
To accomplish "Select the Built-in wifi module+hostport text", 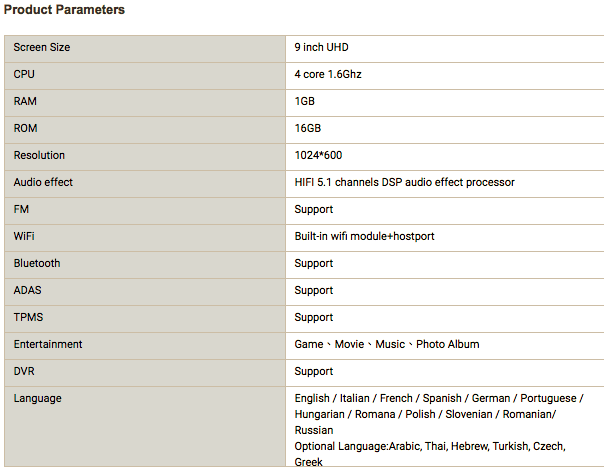I will coord(364,237).
